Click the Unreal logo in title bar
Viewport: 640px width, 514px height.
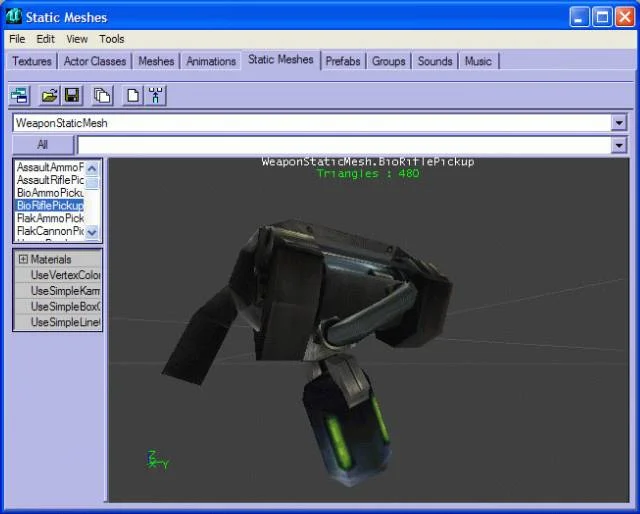14,16
